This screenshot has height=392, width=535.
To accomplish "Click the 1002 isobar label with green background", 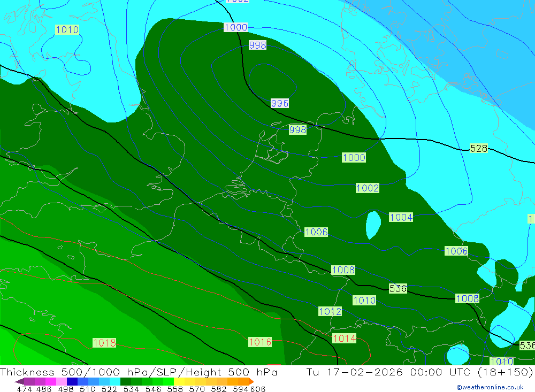I will click(x=368, y=188).
